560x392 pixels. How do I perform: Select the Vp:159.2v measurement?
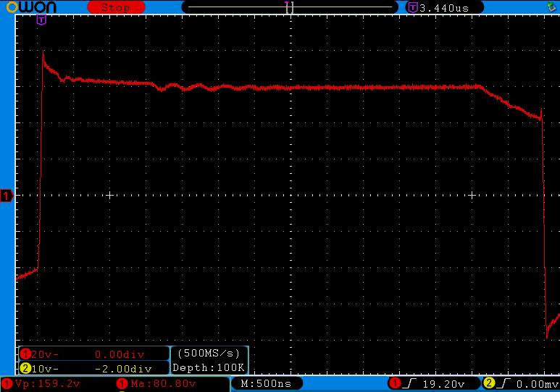[49, 384]
